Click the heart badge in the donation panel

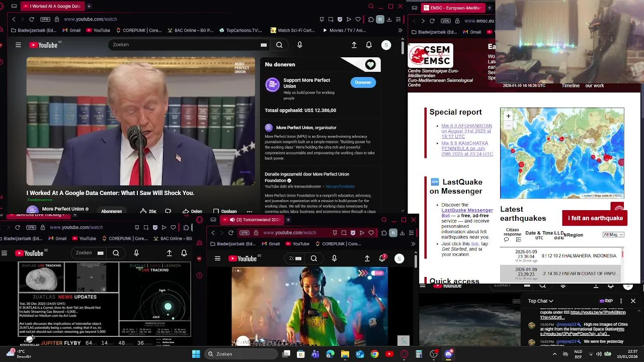coord(370,64)
